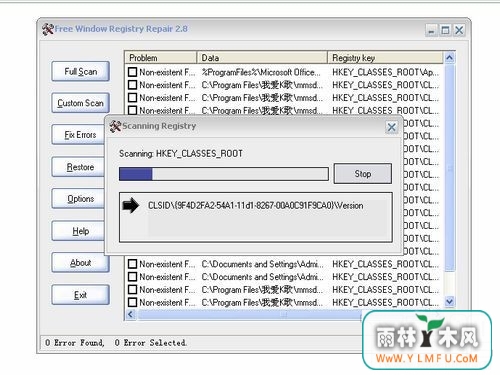Exit the registry repair program
The image size is (500, 375).
point(81,295)
